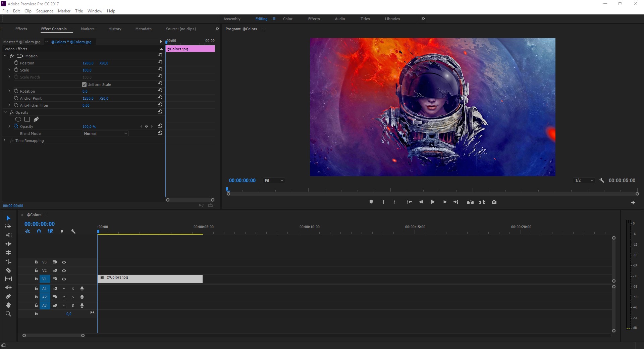Select the Hand tool
Viewport: 644px width, 349px height.
click(x=8, y=305)
